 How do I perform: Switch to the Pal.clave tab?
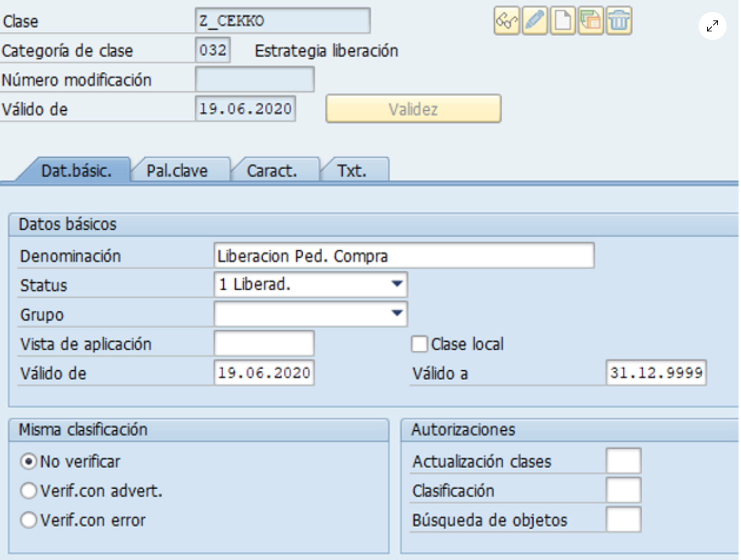[x=177, y=171]
